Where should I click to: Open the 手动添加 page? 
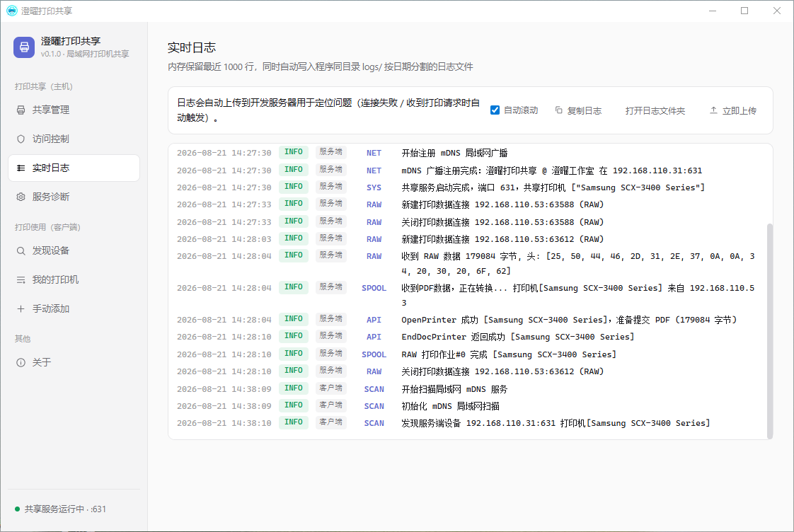tap(74, 308)
